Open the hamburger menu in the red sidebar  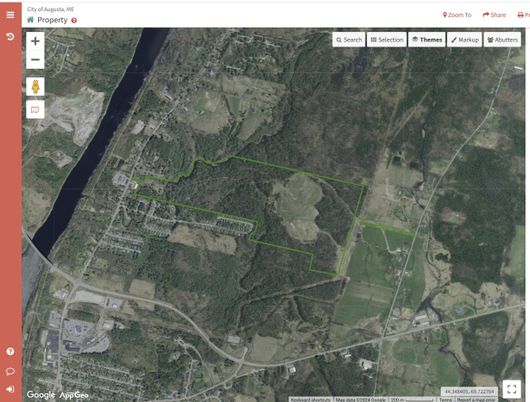(x=10, y=15)
